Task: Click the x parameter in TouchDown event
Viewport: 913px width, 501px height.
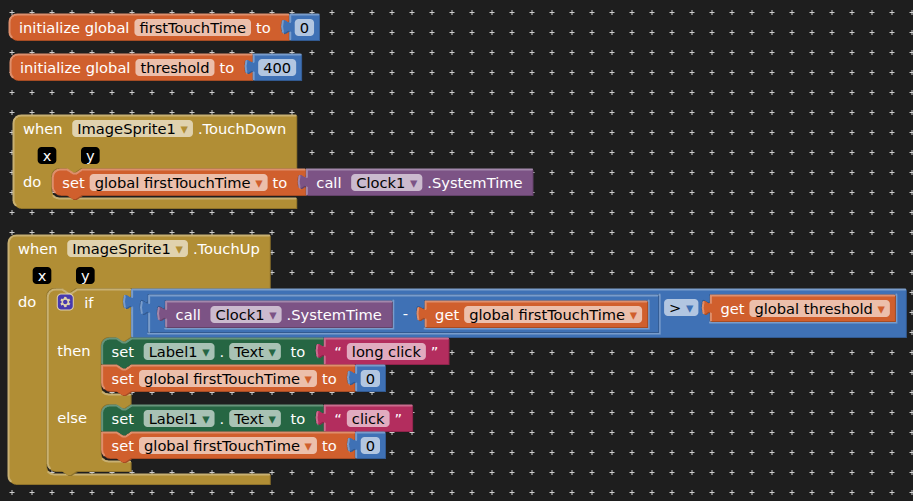Action: point(47,156)
